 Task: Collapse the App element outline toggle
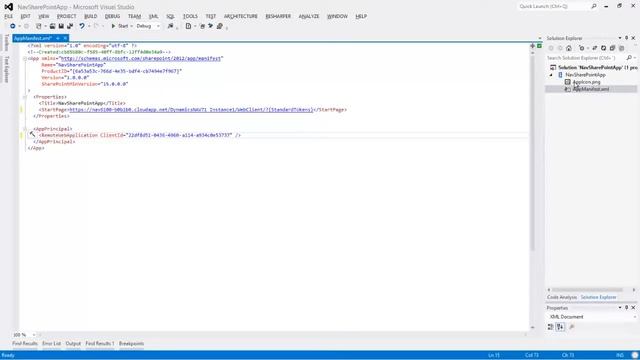(x=25, y=58)
